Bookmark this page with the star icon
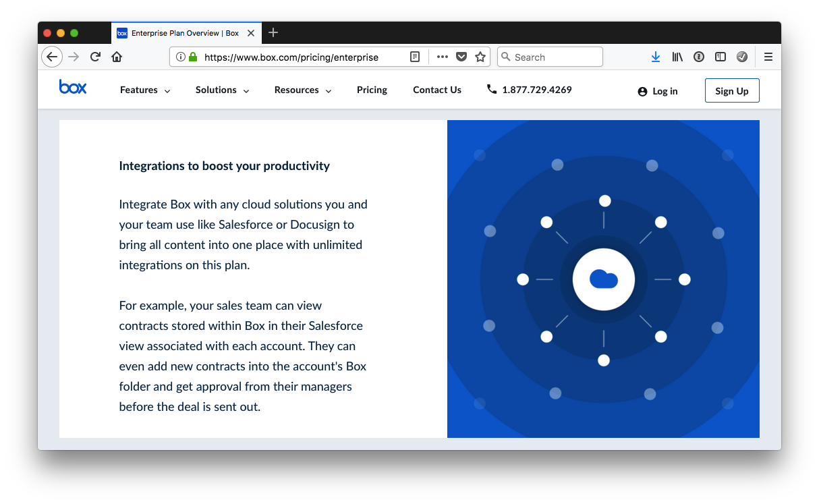The width and height of the screenshot is (819, 504). click(480, 57)
